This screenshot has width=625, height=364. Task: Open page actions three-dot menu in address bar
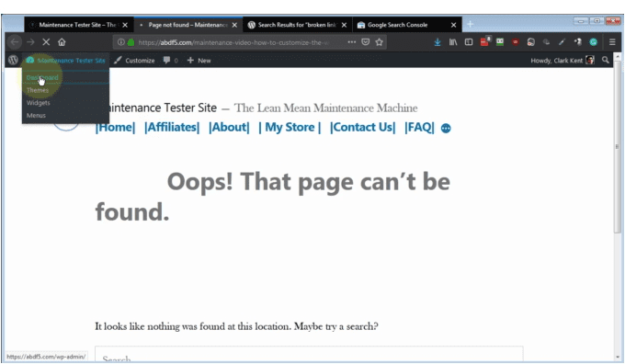351,42
